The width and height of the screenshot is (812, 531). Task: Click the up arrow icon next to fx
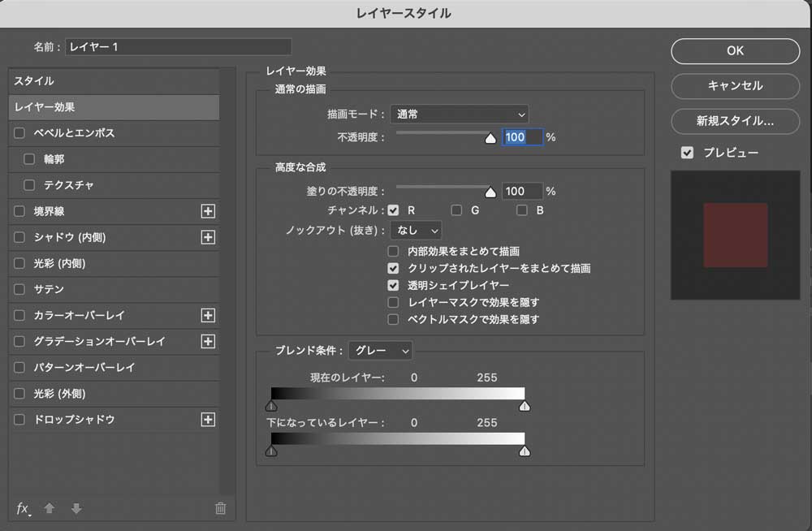click(x=49, y=507)
